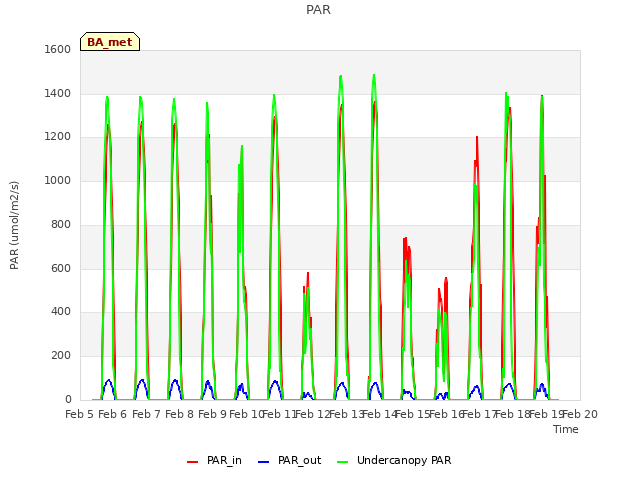Click the 1000 y-axis tick label
Screen dimensions: 640x480
[x=58, y=180]
